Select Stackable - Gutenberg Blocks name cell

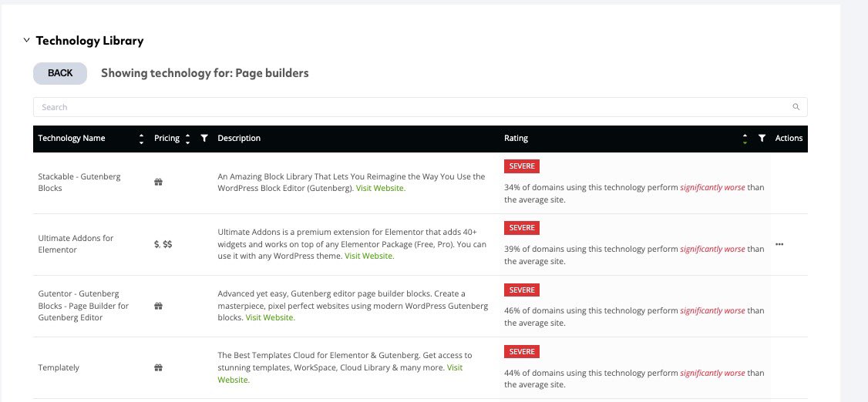coord(79,183)
